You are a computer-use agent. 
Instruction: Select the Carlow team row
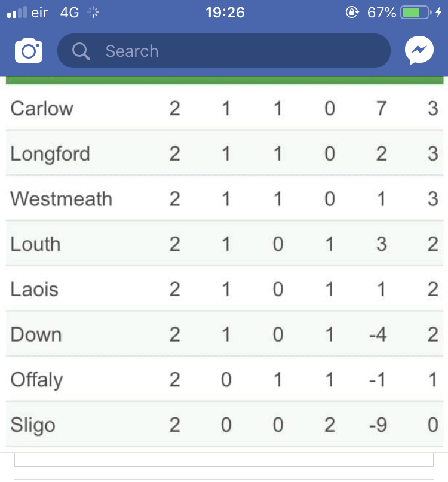click(42, 109)
